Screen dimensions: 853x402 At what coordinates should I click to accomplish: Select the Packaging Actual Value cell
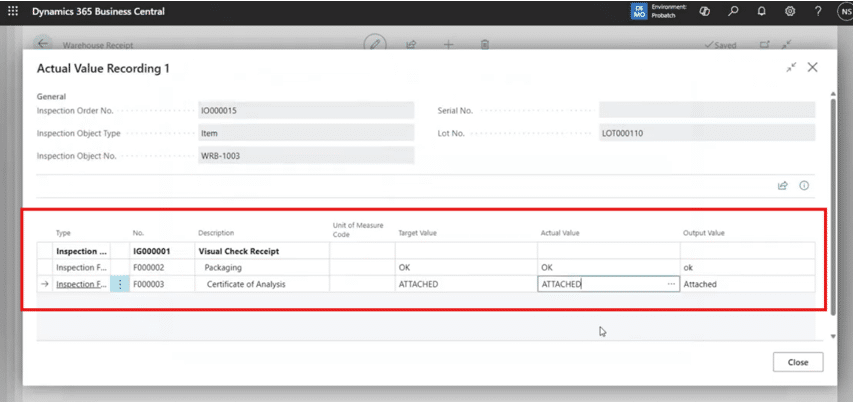[606, 268]
